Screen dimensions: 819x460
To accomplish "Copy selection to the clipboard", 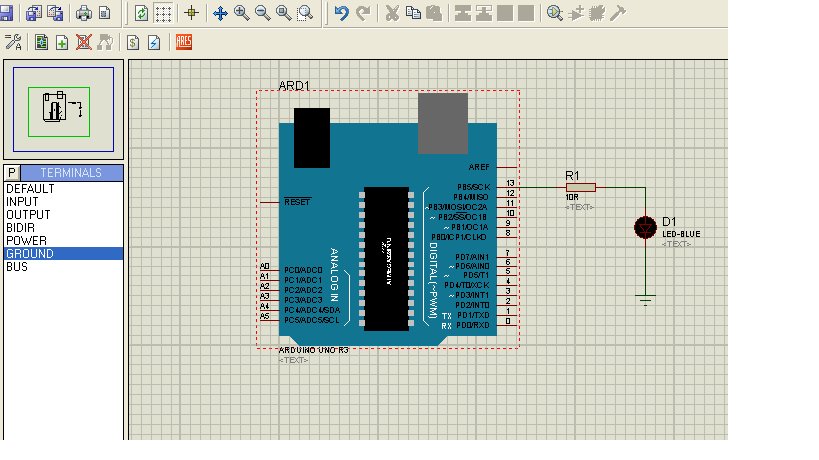I will pos(413,13).
